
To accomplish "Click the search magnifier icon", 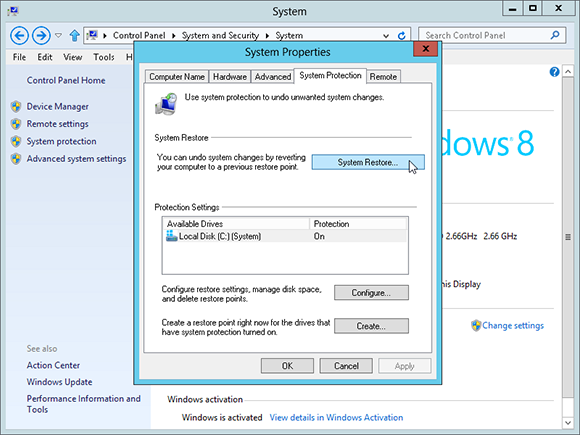I will [555, 35].
